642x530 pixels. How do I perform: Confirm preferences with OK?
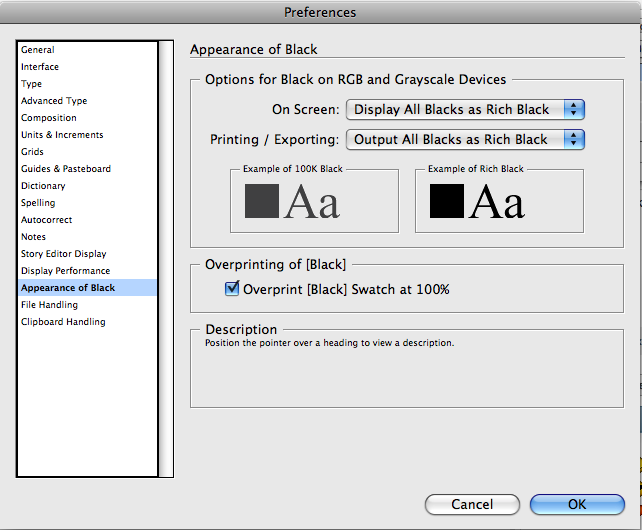pyautogui.click(x=577, y=504)
